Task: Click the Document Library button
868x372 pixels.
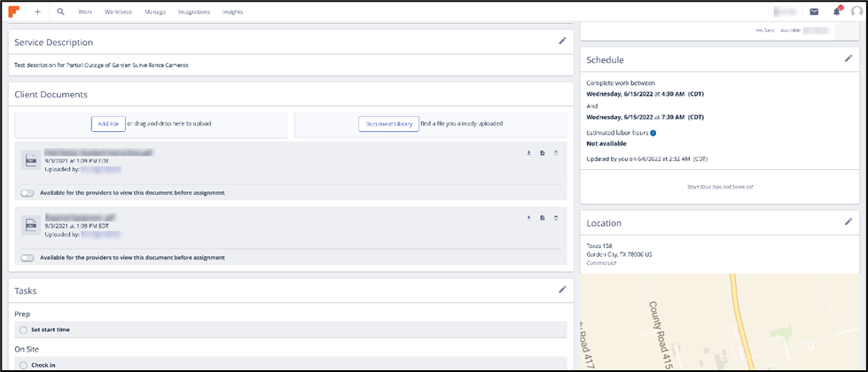Action: (x=388, y=124)
